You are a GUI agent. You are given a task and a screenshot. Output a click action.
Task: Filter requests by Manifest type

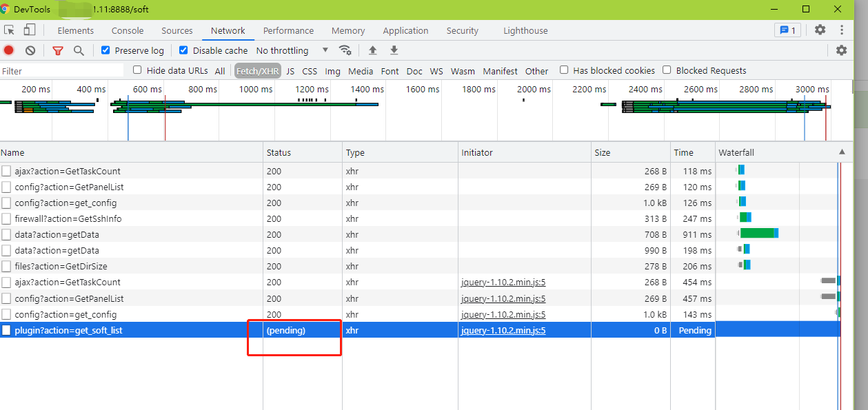coord(501,71)
